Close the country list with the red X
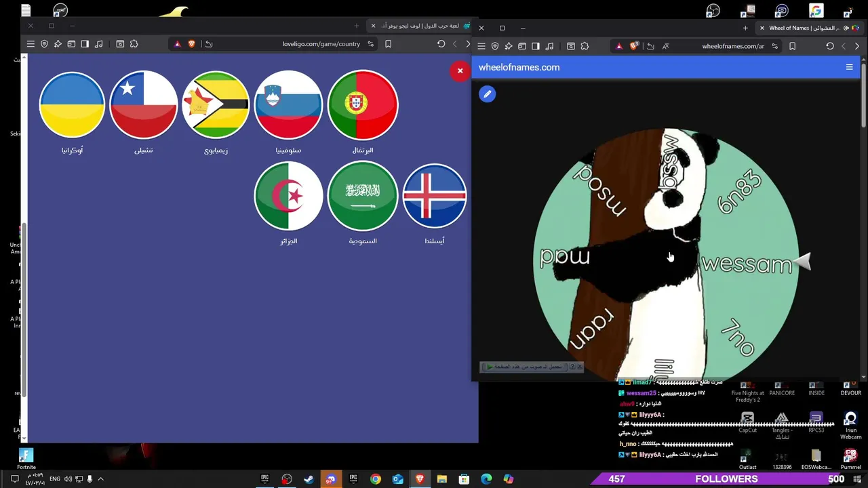The height and width of the screenshot is (488, 868). coord(460,70)
